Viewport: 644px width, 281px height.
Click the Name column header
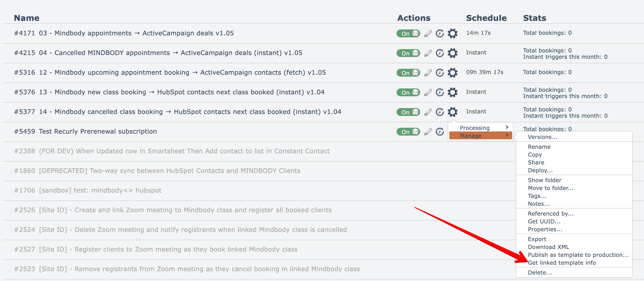tap(27, 18)
